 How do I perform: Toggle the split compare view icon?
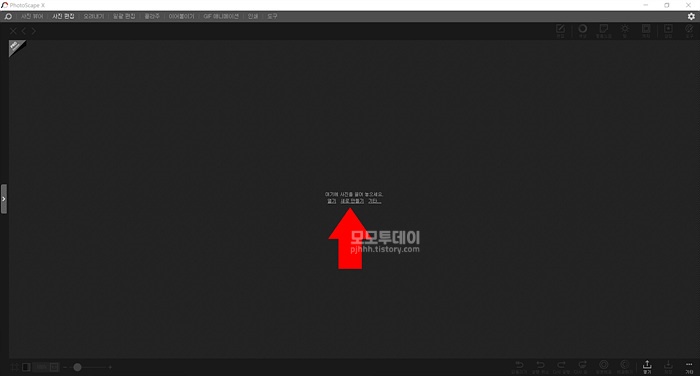point(26,367)
